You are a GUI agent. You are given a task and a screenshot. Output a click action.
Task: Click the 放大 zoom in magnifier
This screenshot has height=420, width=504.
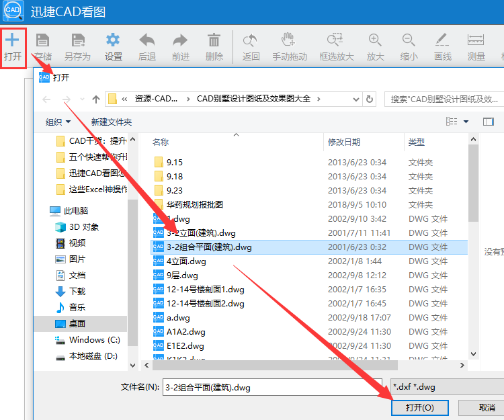[x=375, y=40]
